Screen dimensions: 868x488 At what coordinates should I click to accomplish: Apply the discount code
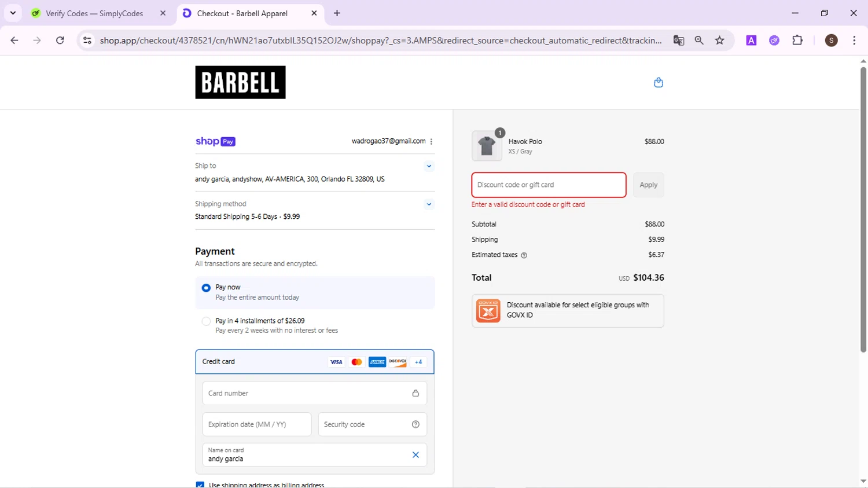(x=648, y=185)
